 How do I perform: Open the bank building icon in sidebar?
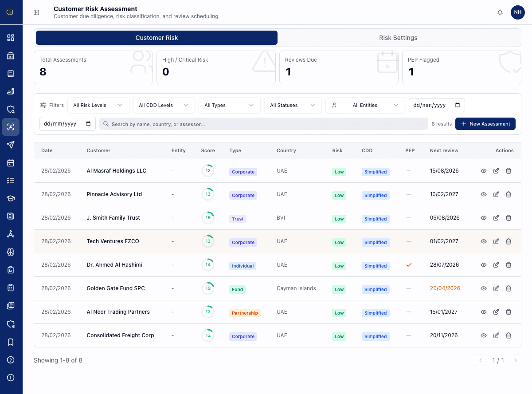click(x=11, y=55)
